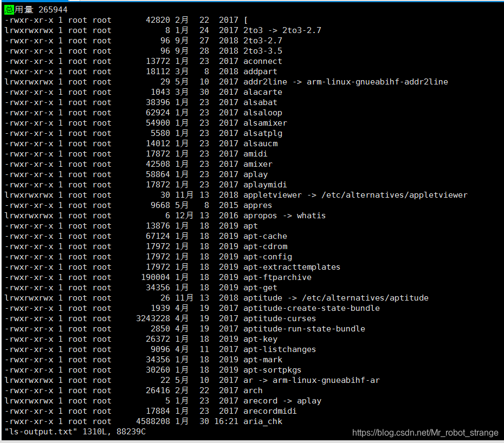The image size is (504, 443).
Task: Click /etc/alternatives/appletviewer path
Action: [395, 195]
